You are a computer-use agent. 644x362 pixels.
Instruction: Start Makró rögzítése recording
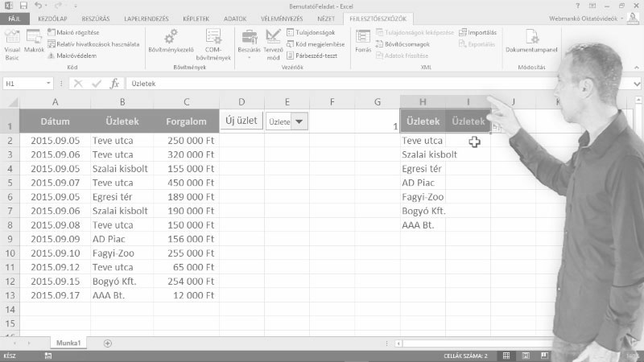point(73,32)
